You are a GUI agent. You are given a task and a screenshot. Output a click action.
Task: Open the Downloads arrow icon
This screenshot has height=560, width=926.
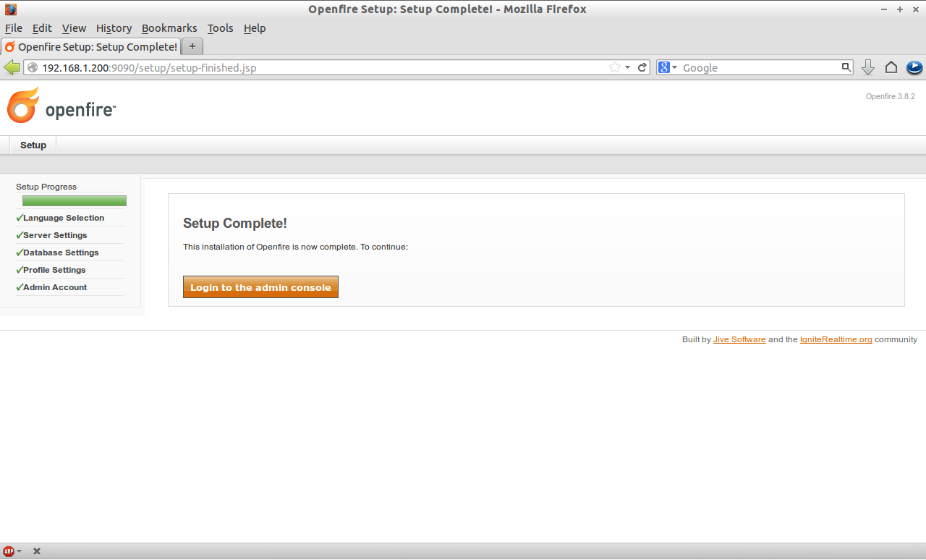click(x=868, y=67)
